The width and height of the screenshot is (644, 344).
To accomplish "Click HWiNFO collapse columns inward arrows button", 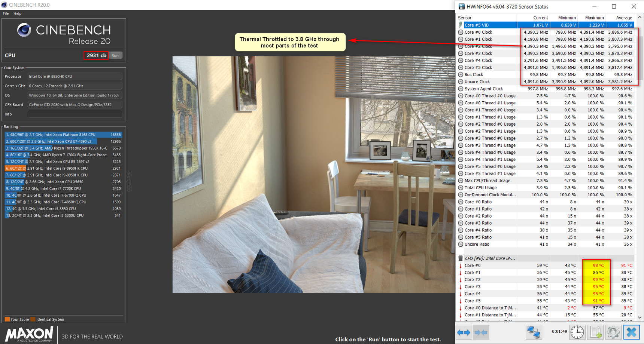I will click(x=481, y=332).
